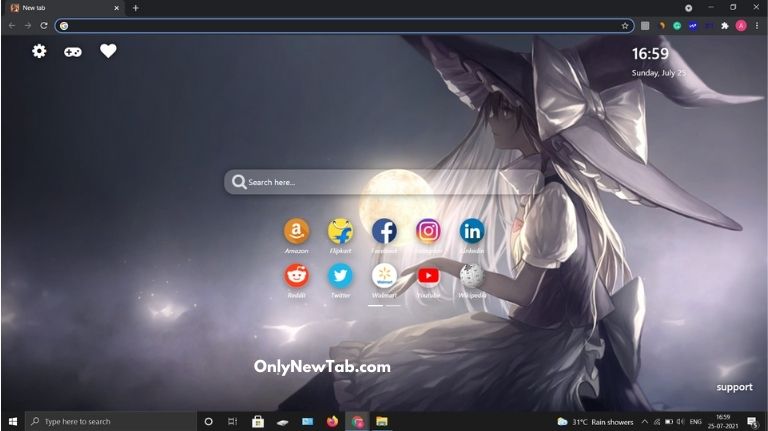This screenshot has width=768, height=431.
Task: Open the games controller icon
Action: coord(73,51)
